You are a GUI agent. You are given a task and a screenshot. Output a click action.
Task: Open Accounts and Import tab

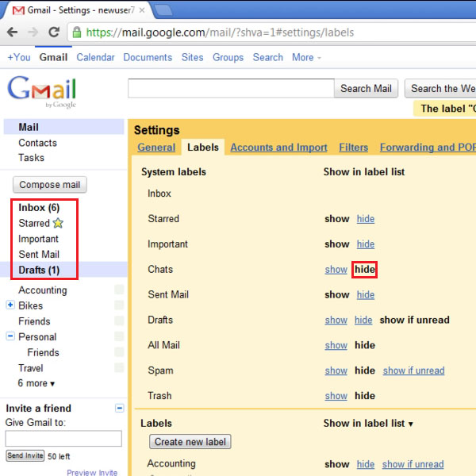[x=278, y=148]
